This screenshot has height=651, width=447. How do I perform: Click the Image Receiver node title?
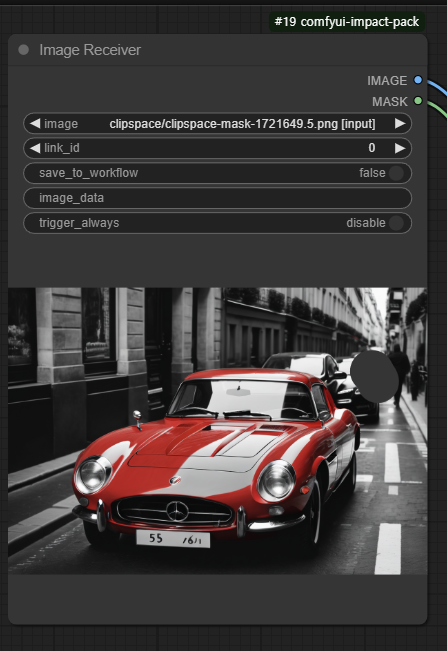90,50
